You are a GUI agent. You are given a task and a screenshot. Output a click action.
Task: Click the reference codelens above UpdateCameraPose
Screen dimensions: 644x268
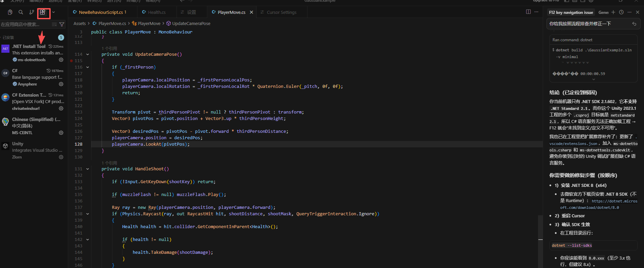pyautogui.click(x=109, y=49)
